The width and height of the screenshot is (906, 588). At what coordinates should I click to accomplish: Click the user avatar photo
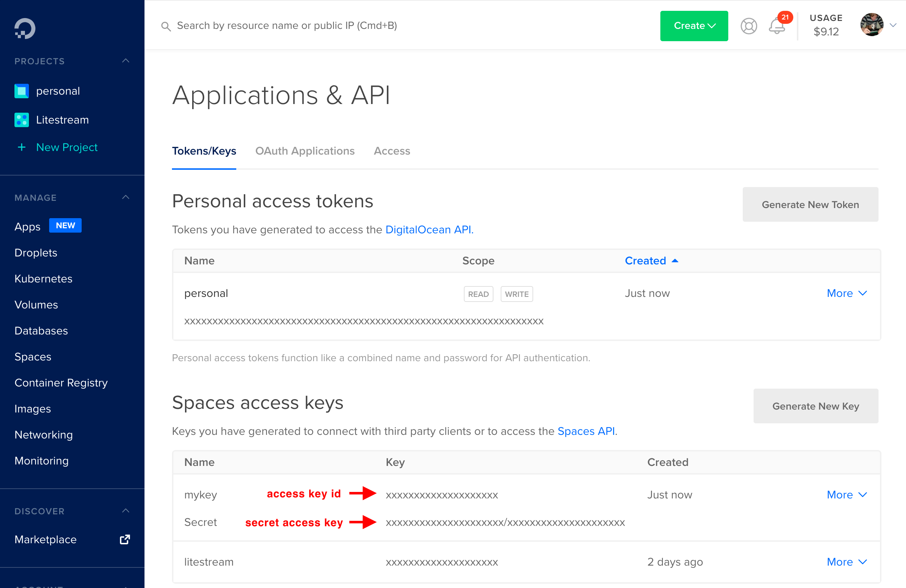tap(872, 25)
